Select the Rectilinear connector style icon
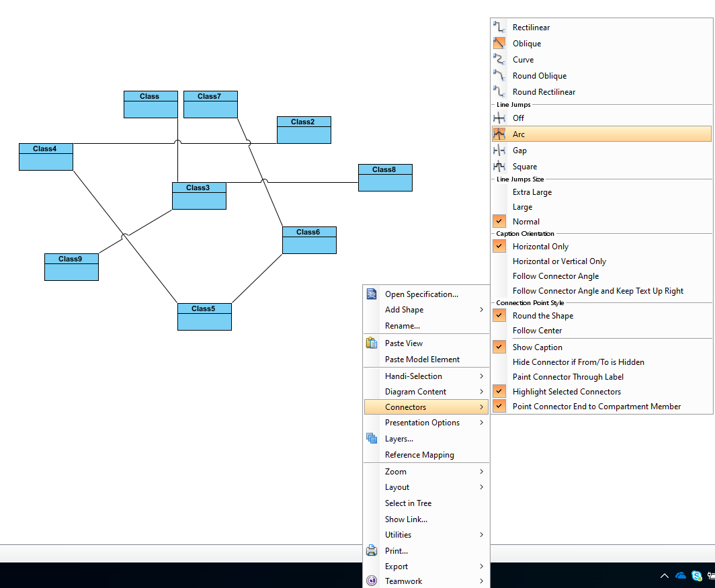 tap(499, 28)
